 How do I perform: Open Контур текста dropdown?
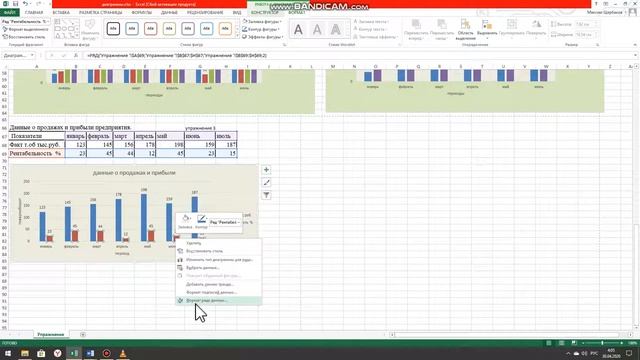pyautogui.click(x=371, y=29)
